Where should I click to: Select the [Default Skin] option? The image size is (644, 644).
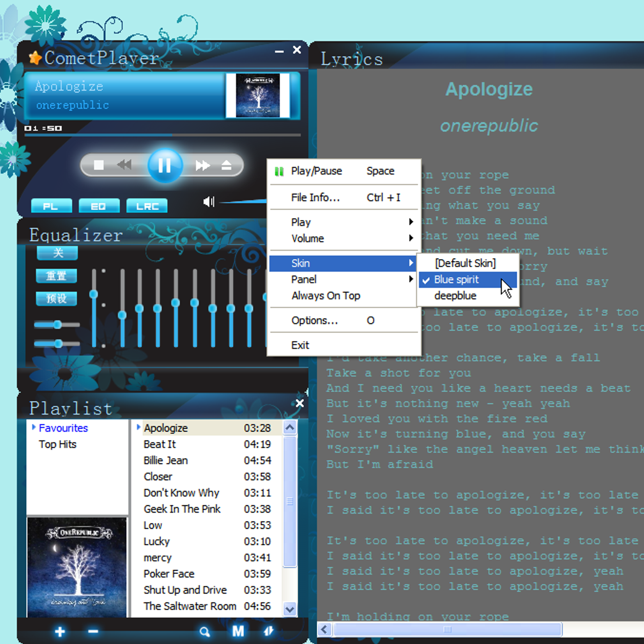(x=468, y=263)
